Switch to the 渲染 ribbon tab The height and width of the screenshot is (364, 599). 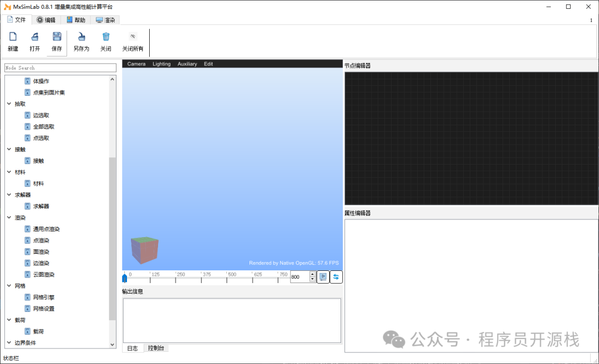(105, 19)
